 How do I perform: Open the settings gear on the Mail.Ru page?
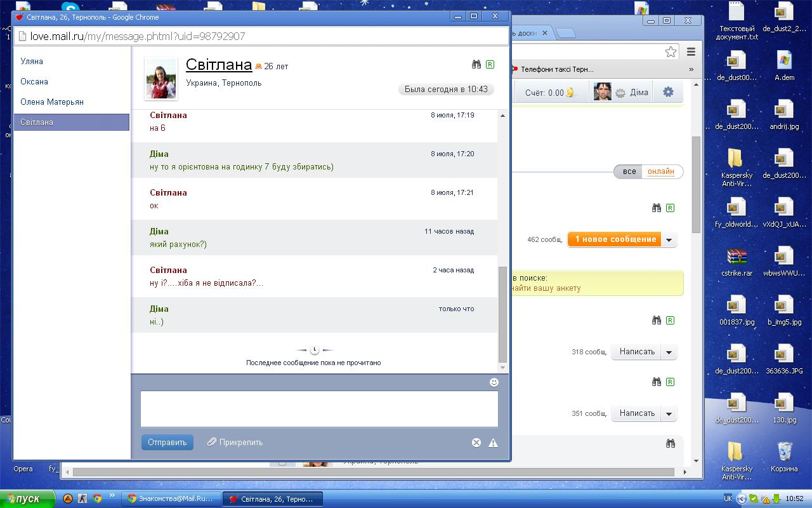(668, 92)
